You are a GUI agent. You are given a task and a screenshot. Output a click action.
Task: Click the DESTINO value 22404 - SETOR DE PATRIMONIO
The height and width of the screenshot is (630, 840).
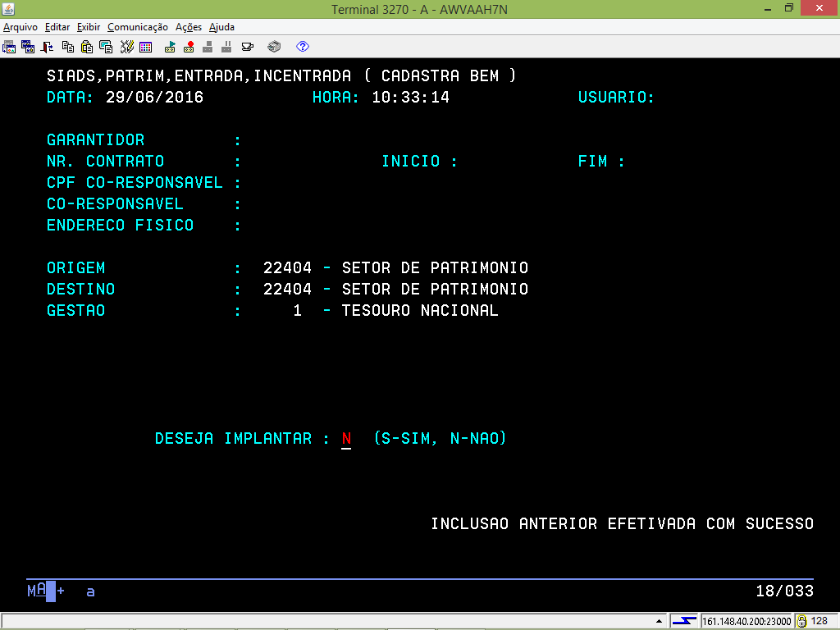click(396, 290)
